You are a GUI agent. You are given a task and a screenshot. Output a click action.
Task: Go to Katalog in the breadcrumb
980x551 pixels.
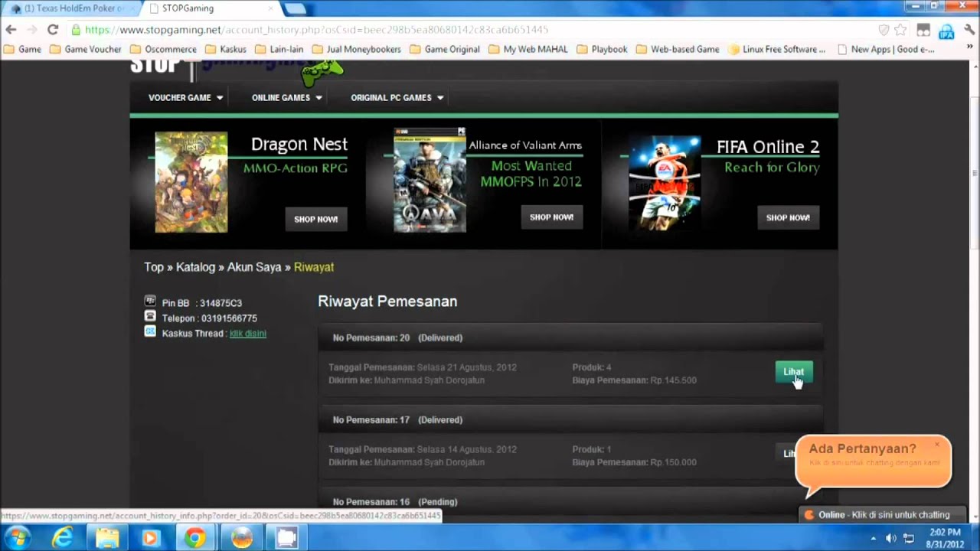pyautogui.click(x=195, y=267)
